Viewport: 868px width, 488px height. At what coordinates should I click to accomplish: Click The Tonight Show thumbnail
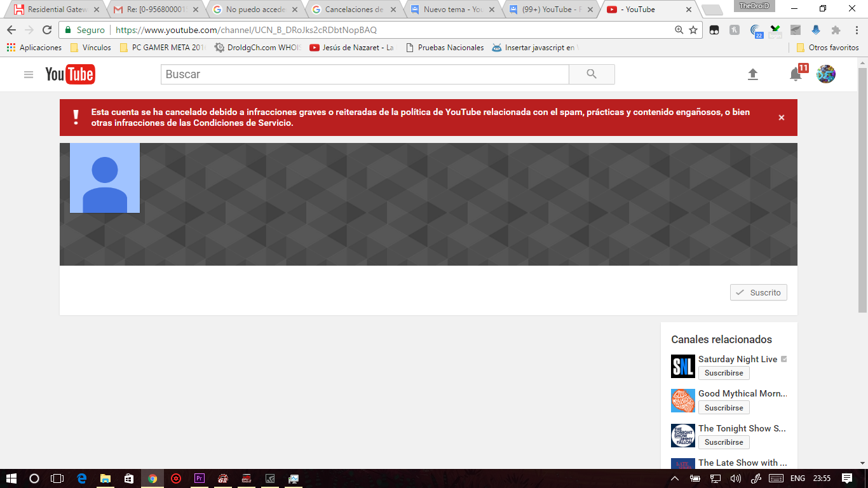pos(683,435)
